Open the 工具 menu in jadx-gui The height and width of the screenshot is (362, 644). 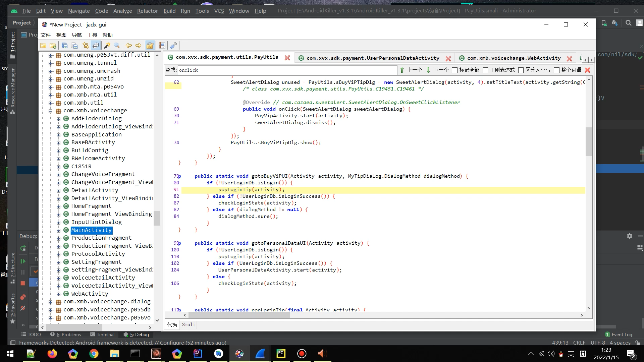92,35
